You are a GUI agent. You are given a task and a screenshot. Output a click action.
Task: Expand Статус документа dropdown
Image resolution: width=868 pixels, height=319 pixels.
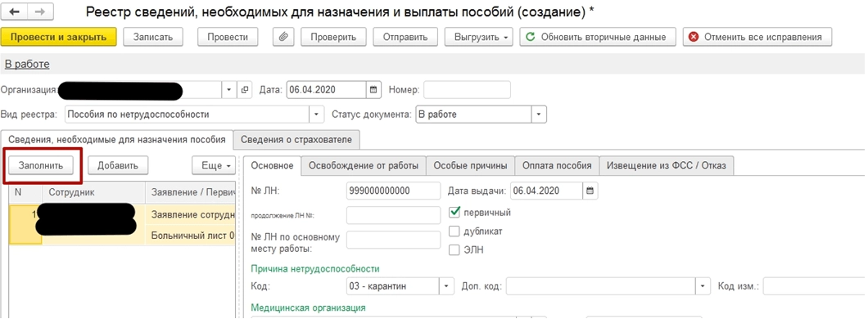539,115
